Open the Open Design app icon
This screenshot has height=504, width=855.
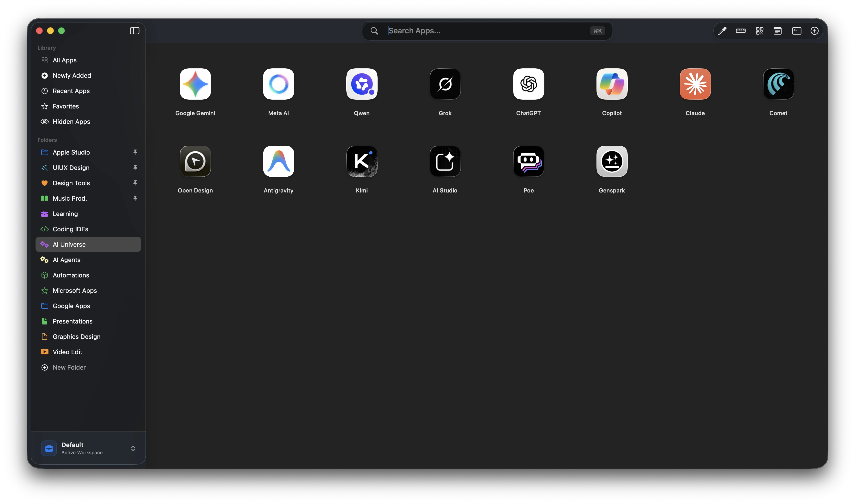tap(195, 161)
